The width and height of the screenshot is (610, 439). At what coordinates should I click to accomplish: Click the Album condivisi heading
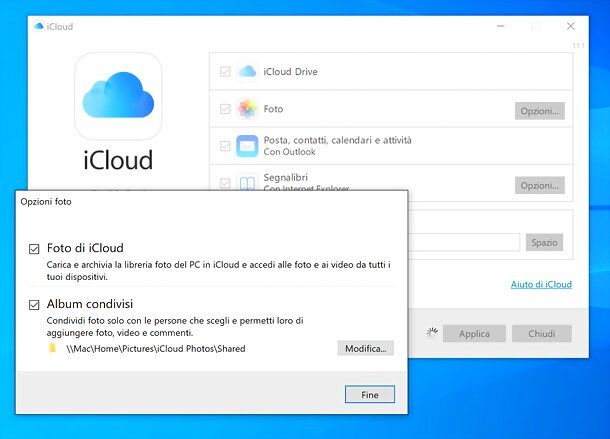click(x=90, y=304)
